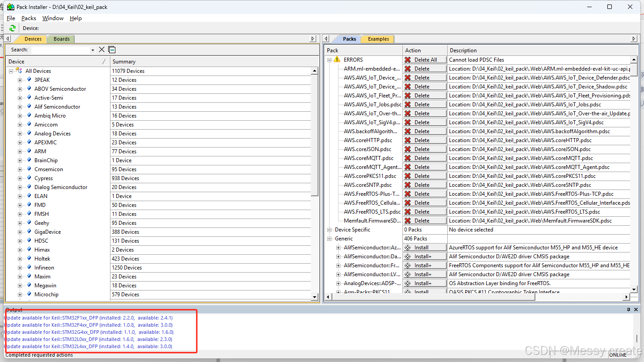Expand the ARM vendor node
This screenshot has width=644, height=362.
[20, 152]
